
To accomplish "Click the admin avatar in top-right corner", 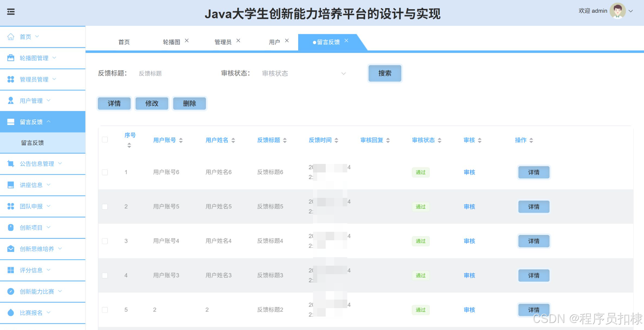I will (618, 11).
